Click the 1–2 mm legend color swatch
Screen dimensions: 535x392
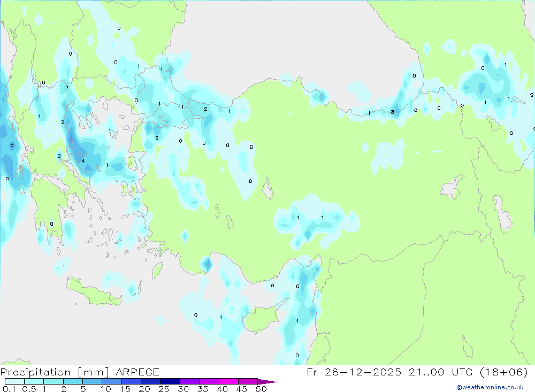[53, 381]
